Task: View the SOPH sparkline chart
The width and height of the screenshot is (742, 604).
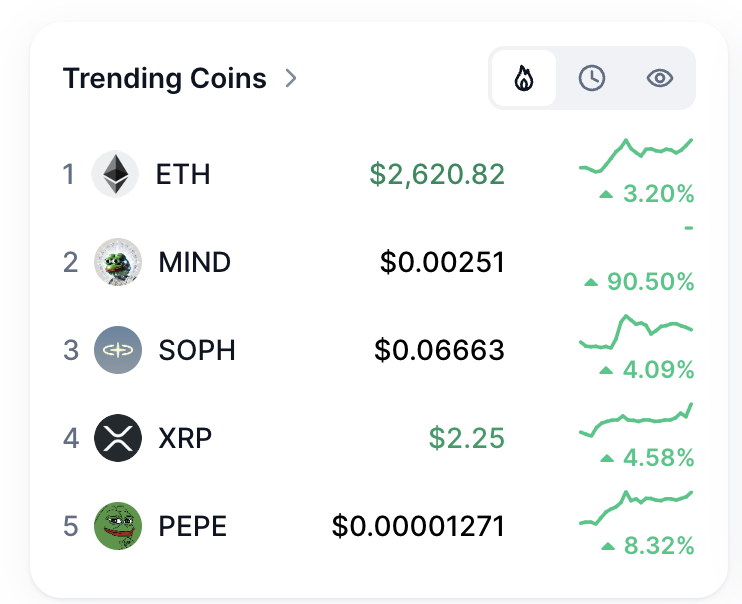Action: coord(636,333)
